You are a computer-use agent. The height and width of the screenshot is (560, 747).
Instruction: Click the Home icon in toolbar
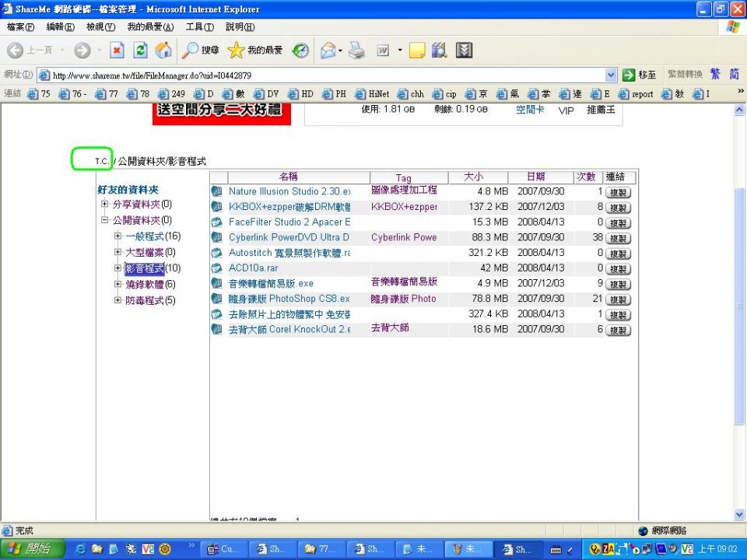[163, 50]
